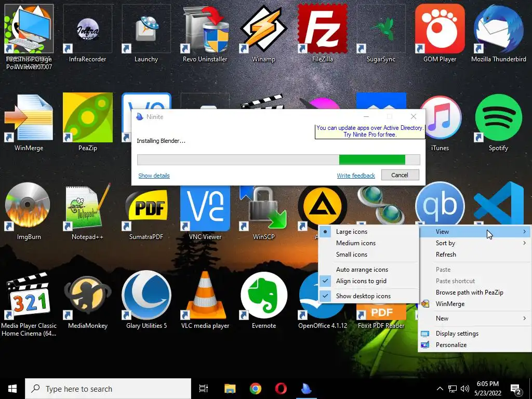The width and height of the screenshot is (532, 399).
Task: Expand the Sort by submenu
Action: (x=475, y=243)
